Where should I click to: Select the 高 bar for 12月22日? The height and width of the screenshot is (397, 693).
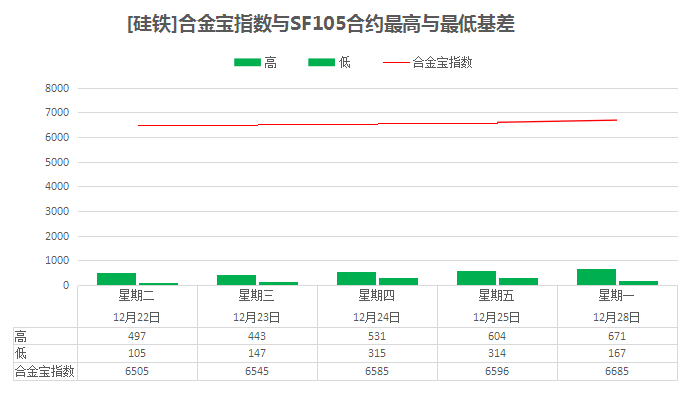click(x=116, y=279)
